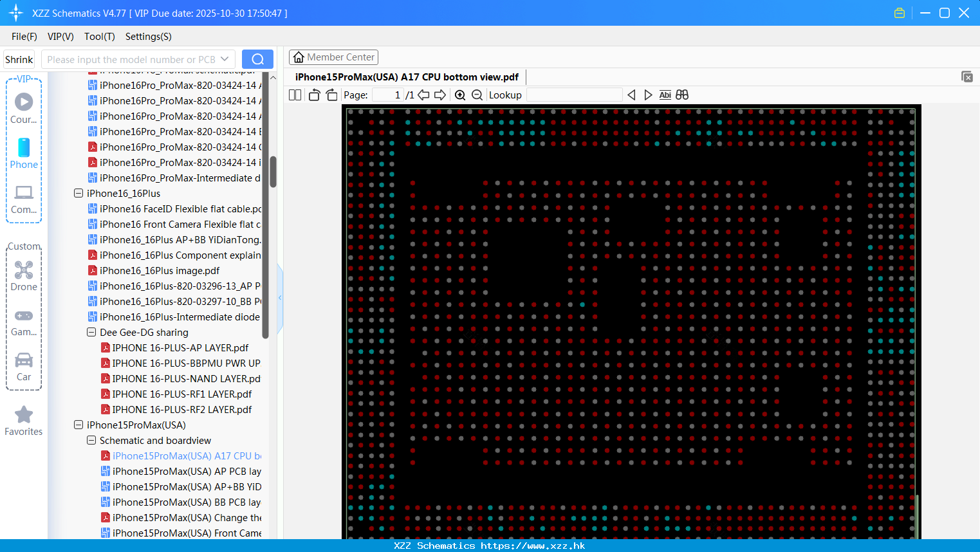Click the Page number field
This screenshot has height=552, width=980.
[x=387, y=95]
